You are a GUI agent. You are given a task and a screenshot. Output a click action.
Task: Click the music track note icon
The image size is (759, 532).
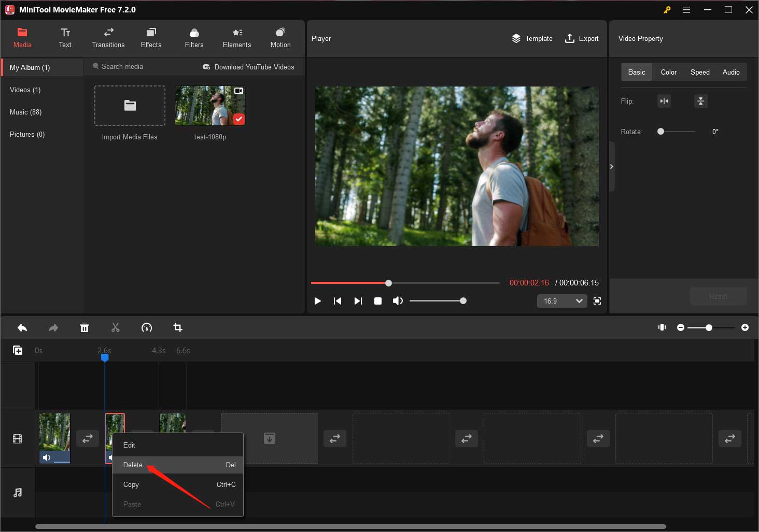18,493
